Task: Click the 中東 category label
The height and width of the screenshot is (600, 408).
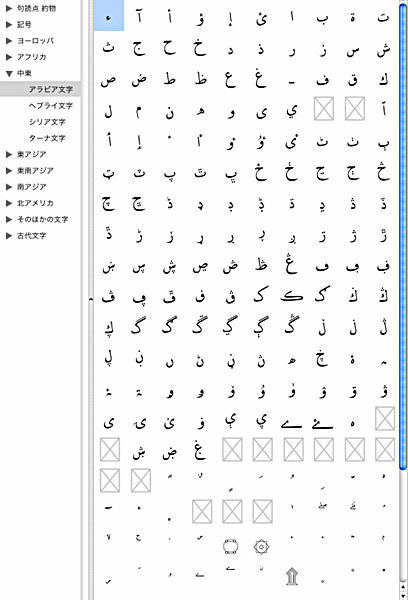Action: [x=24, y=73]
